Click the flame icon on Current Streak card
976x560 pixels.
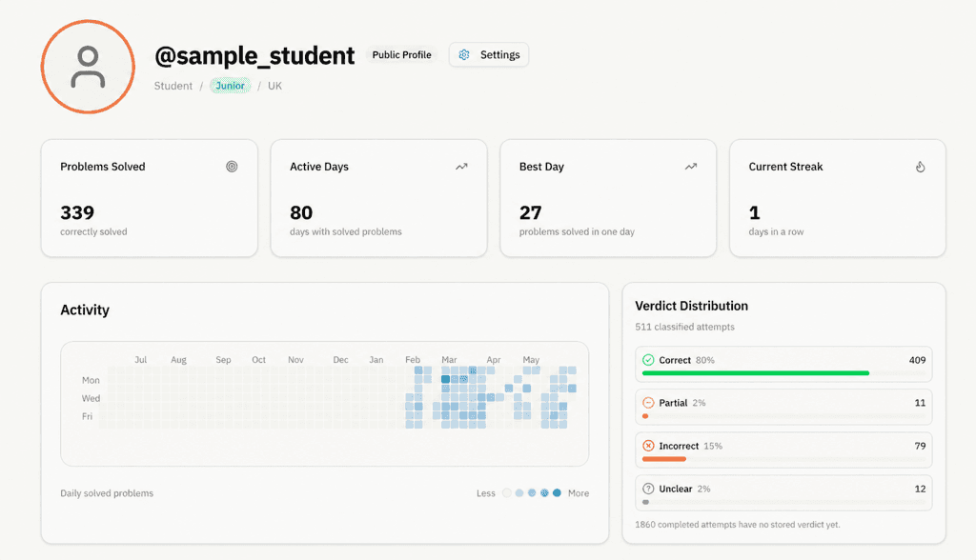pyautogui.click(x=920, y=166)
